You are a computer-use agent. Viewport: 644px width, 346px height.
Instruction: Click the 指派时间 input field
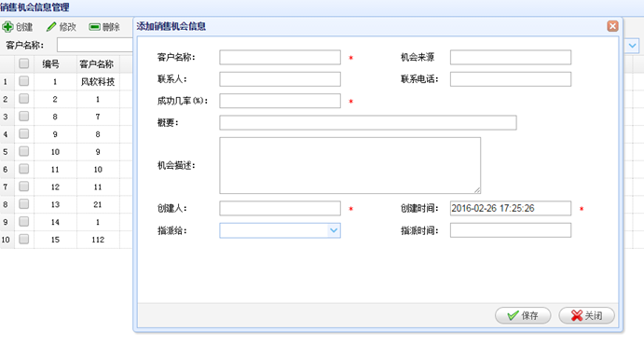coord(511,230)
